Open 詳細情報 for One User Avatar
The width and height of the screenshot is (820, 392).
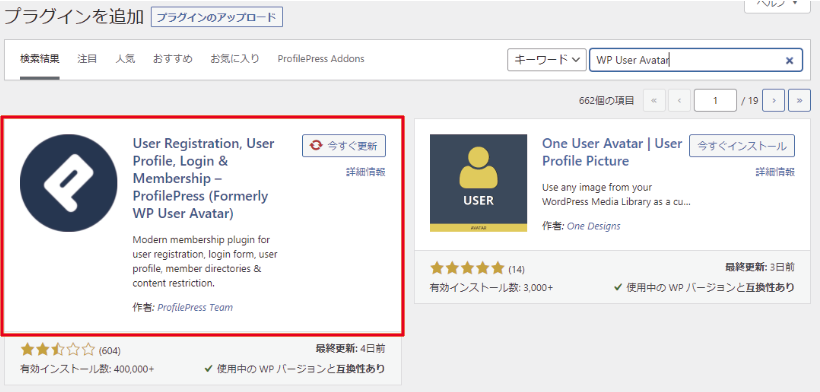click(775, 172)
